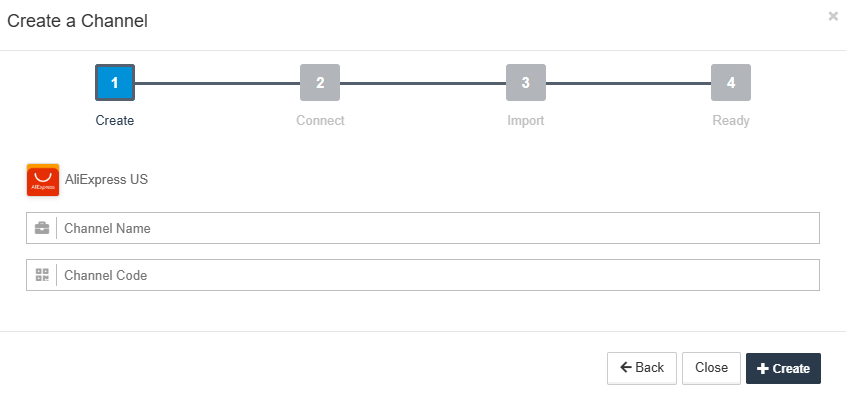Dismiss dialog with the X icon
The height and width of the screenshot is (394, 846).
pos(833,17)
